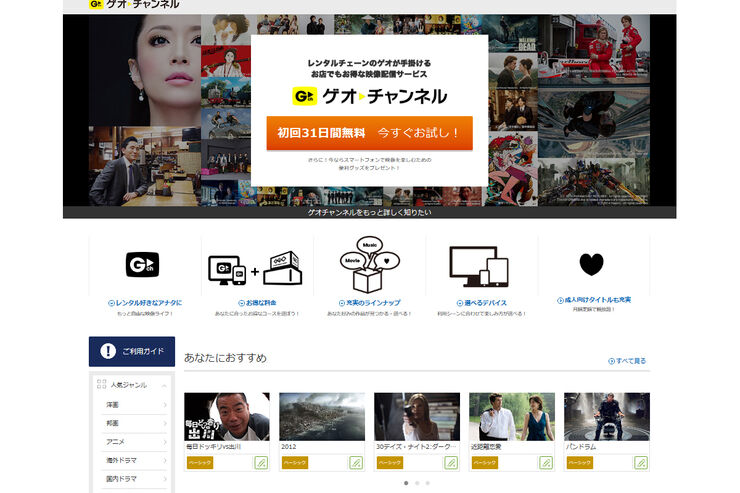Click the ベーシック button under パンドラム
740x493 pixels.
[579, 463]
